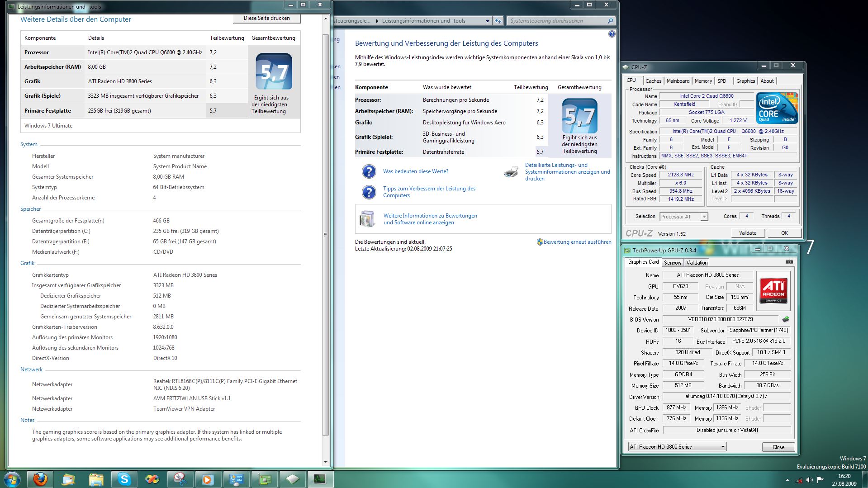The height and width of the screenshot is (488, 868).
Task: Open the CPU-Z Processor #1 dropdown
Action: [683, 217]
